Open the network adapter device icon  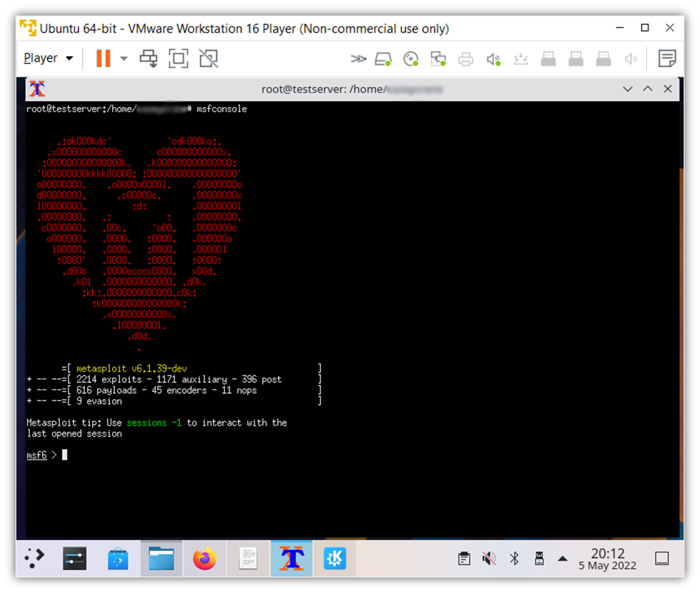point(438,59)
